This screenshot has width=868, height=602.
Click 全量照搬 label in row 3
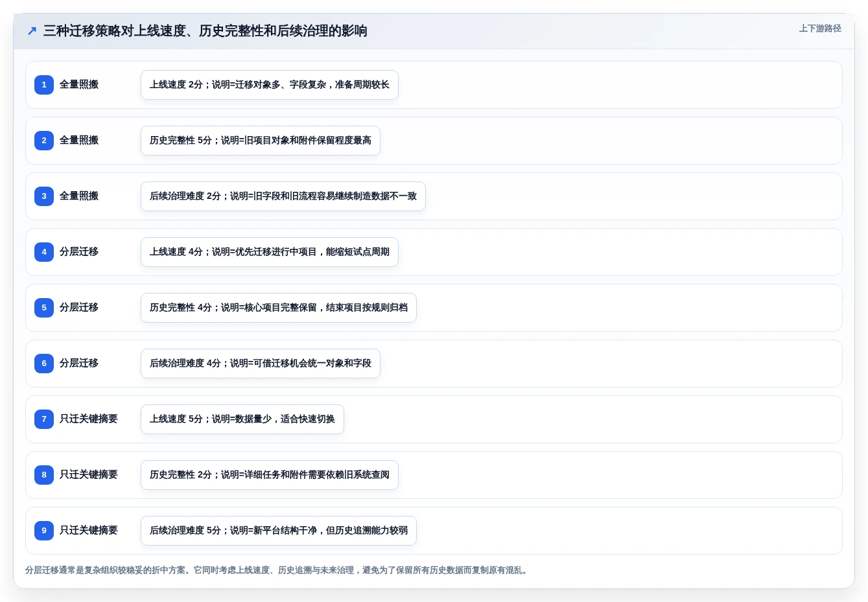pyautogui.click(x=79, y=196)
